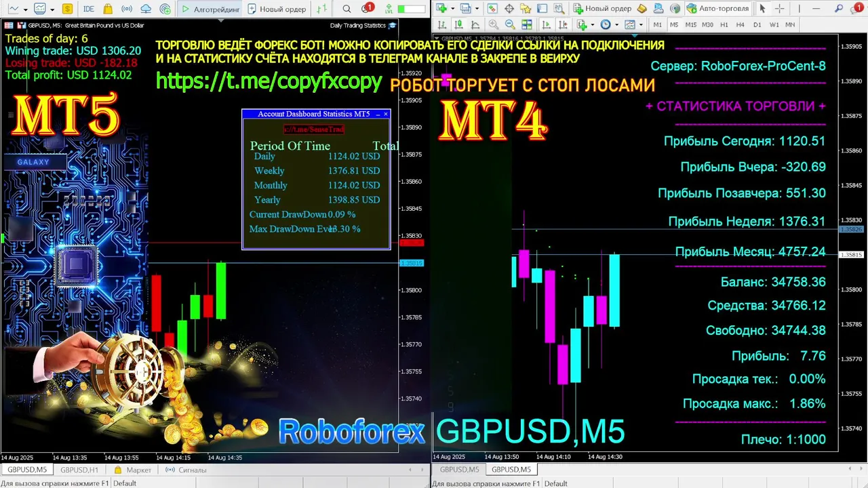The width and height of the screenshot is (868, 488).
Task: Click the yellow dollar icon in MT5 toolbar
Action: point(67,9)
